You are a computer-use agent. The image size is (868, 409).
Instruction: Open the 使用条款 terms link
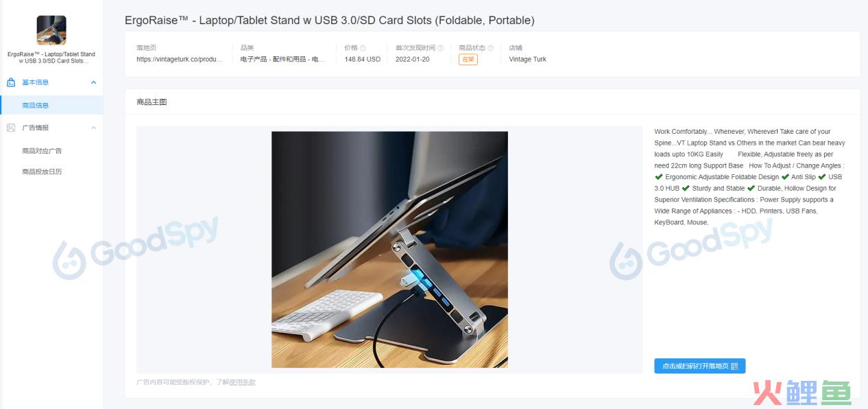[243, 382]
